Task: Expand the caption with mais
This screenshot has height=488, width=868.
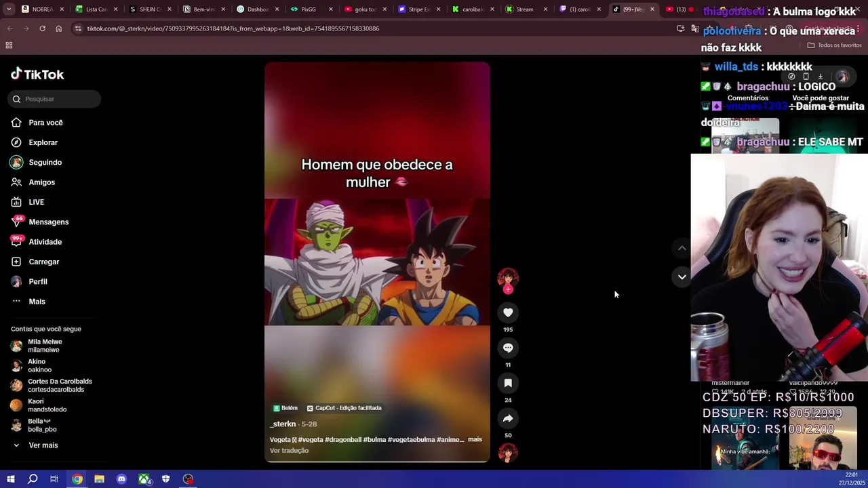Action: [x=475, y=439]
